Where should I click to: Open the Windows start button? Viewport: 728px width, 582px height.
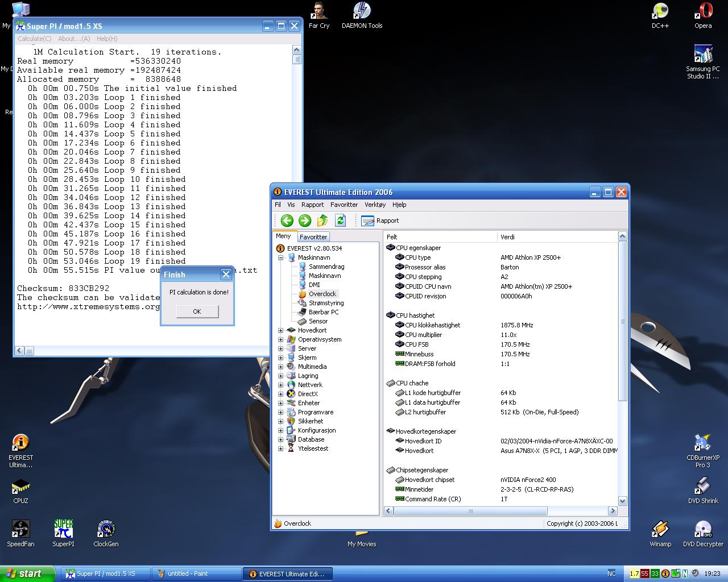click(27, 573)
